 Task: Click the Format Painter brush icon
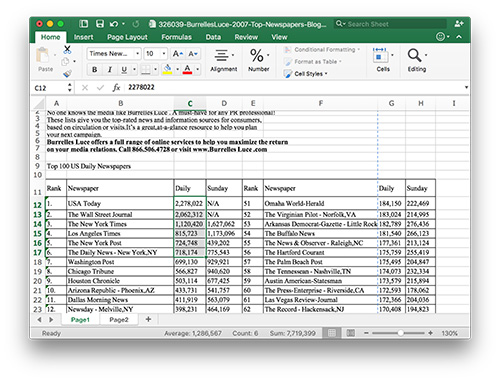point(67,73)
